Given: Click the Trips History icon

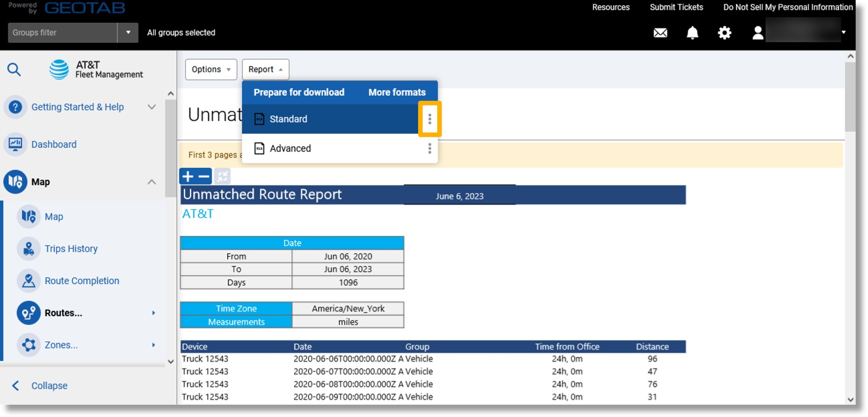Looking at the screenshot, I should point(28,249).
